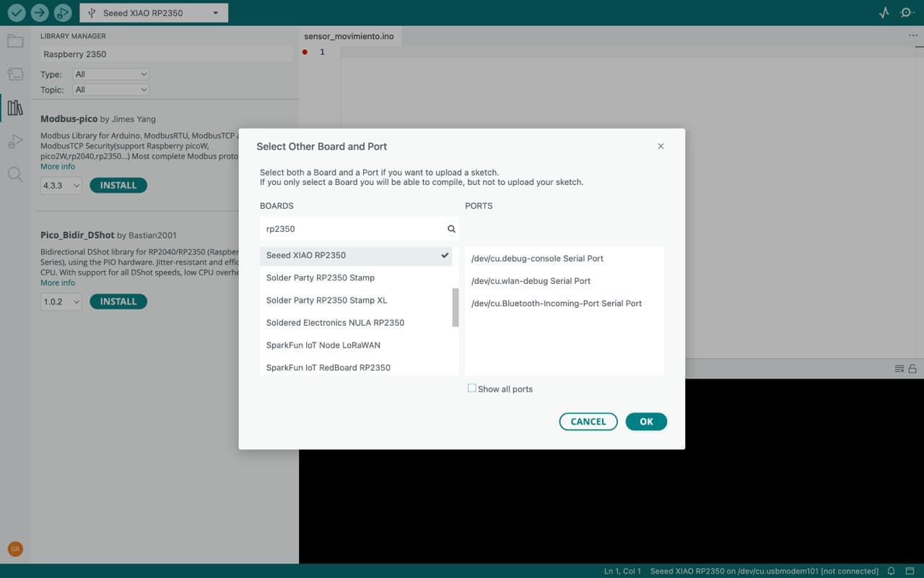Install the Pico_Bidir_DShot library

pyautogui.click(x=118, y=301)
